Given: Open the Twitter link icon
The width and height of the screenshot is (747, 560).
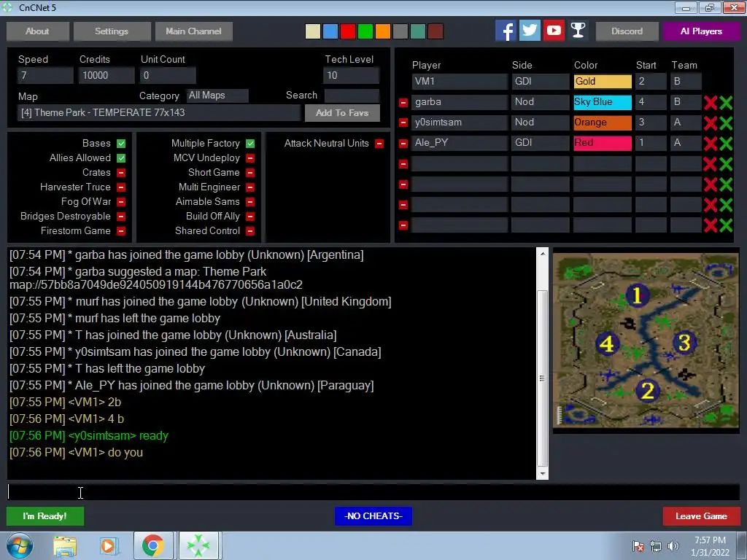Looking at the screenshot, I should (530, 31).
